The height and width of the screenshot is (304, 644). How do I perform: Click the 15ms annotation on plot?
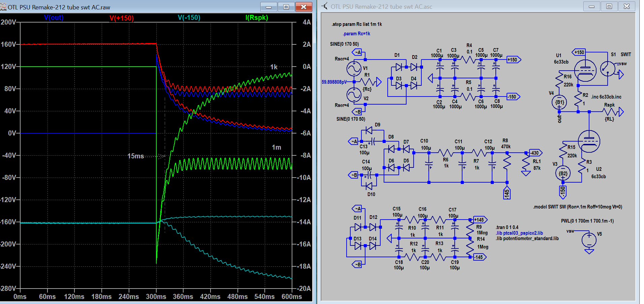point(136,156)
